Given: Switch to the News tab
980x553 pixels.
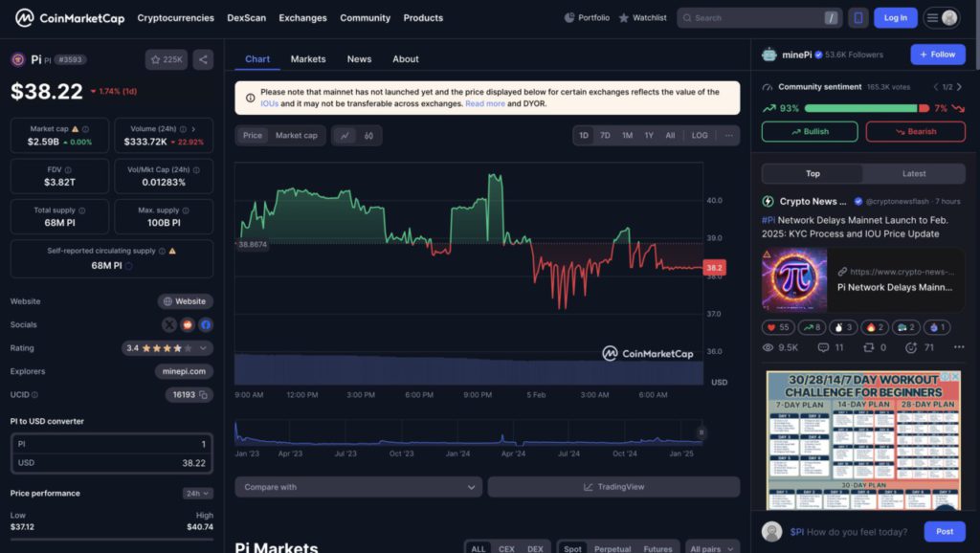Looking at the screenshot, I should click(360, 59).
